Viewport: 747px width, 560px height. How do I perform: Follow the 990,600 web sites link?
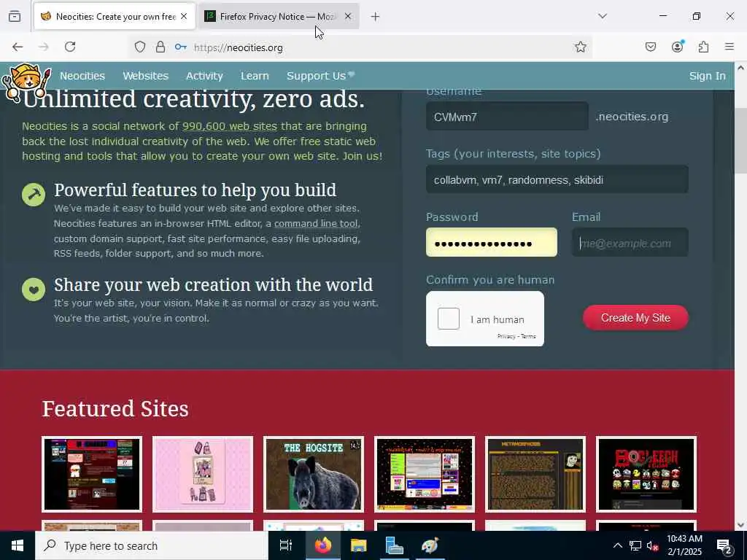[x=230, y=126]
